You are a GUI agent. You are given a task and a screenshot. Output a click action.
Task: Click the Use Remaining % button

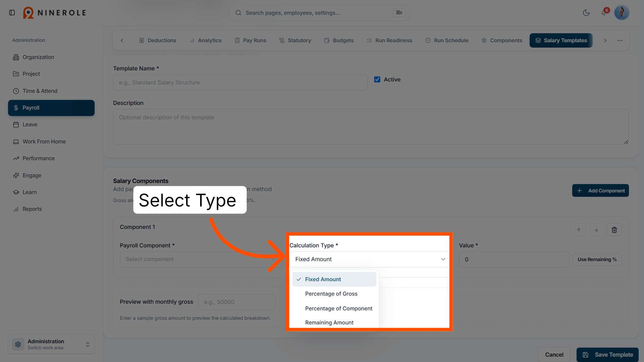point(597,260)
